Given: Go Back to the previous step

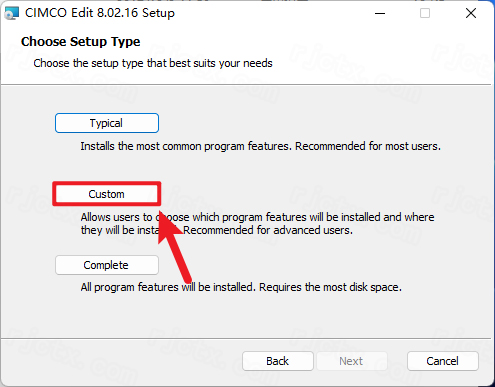Looking at the screenshot, I should (x=278, y=361).
